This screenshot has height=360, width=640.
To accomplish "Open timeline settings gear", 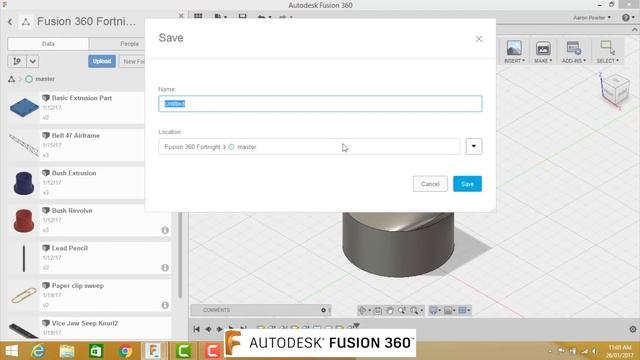I will coord(633,329).
